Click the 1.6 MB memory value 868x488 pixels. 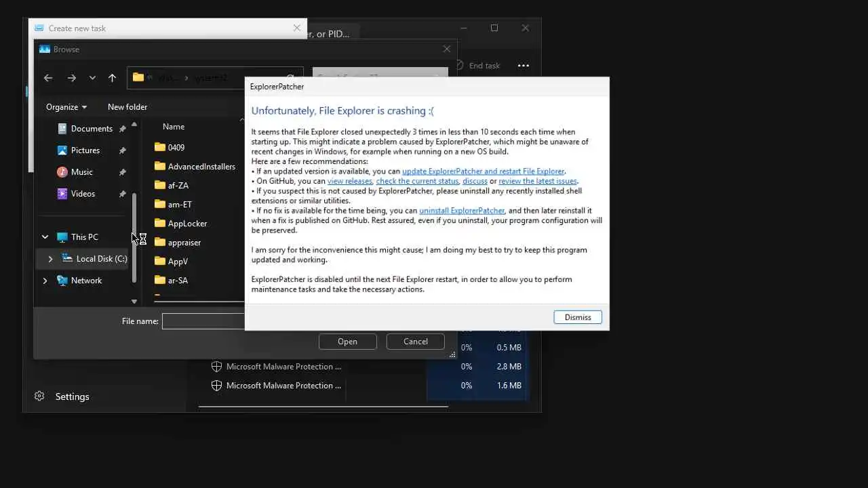[x=509, y=386]
